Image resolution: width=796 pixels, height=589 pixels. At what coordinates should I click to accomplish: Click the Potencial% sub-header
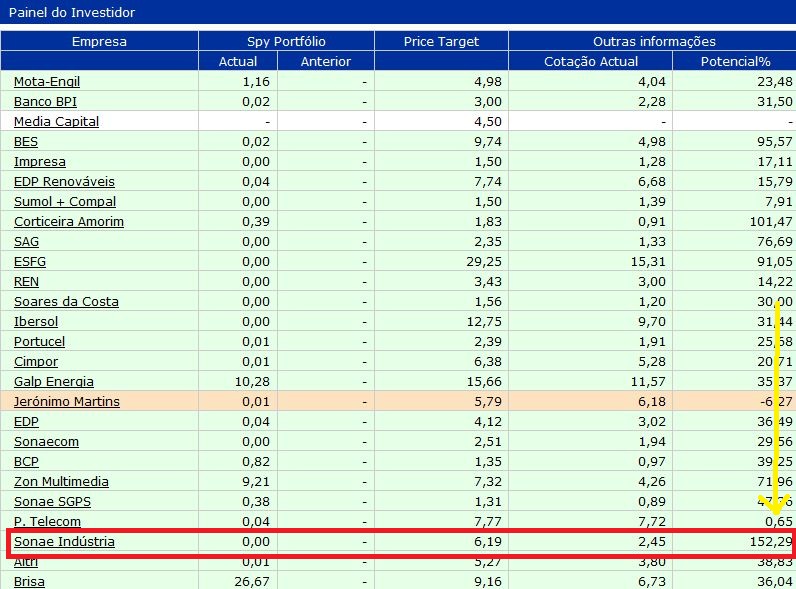click(x=736, y=61)
